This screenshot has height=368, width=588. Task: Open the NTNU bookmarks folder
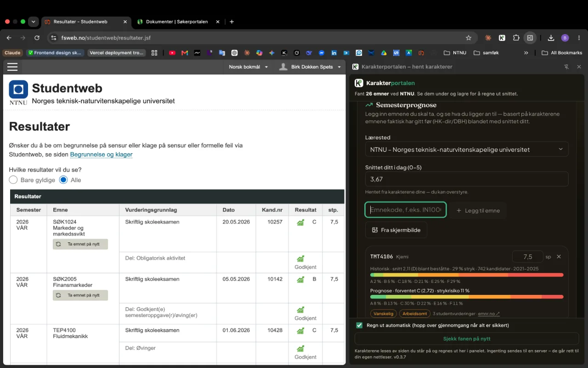pyautogui.click(x=455, y=53)
